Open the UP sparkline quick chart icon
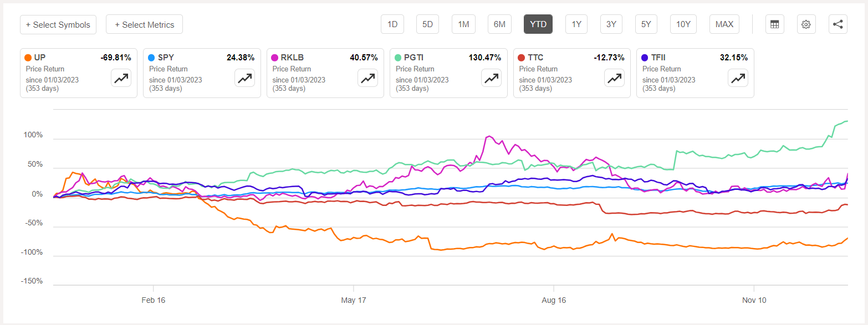 pos(121,78)
